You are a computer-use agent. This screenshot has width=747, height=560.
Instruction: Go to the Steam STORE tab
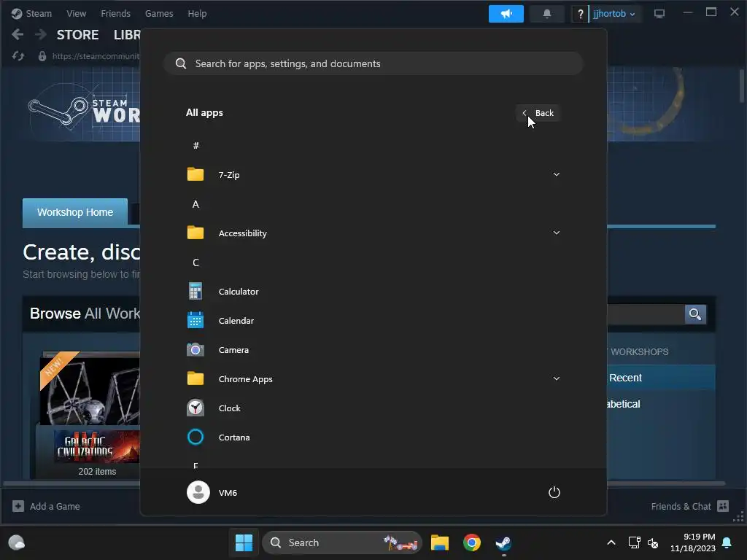pos(77,35)
